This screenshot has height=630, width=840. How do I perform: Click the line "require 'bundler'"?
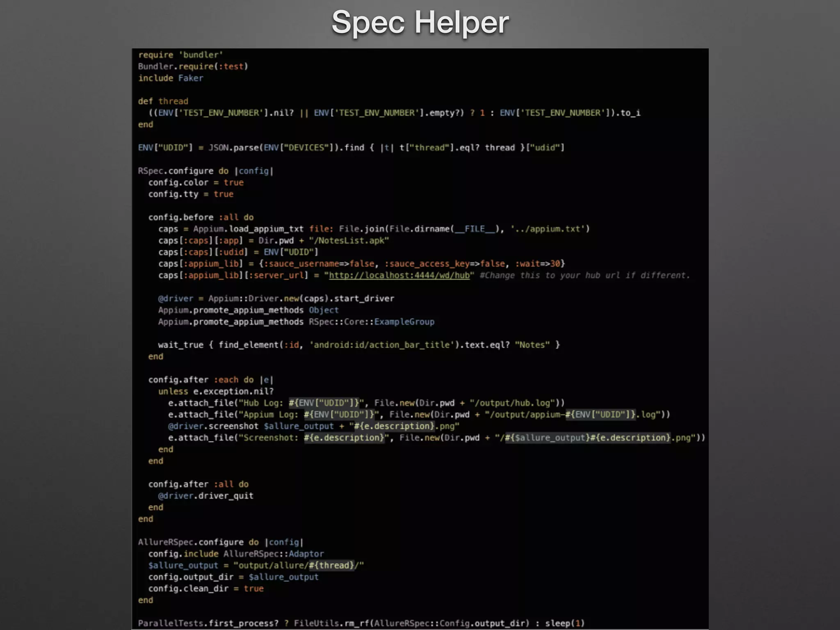pyautogui.click(x=180, y=55)
